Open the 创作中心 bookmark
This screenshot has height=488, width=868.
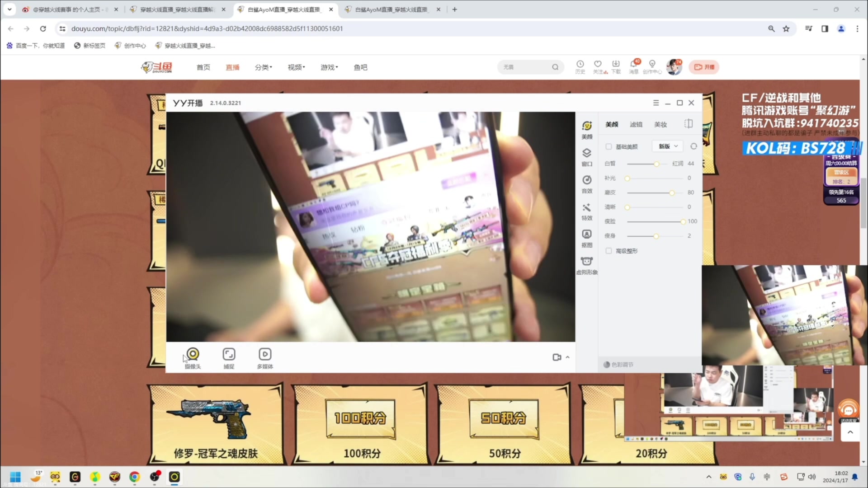[x=130, y=45]
